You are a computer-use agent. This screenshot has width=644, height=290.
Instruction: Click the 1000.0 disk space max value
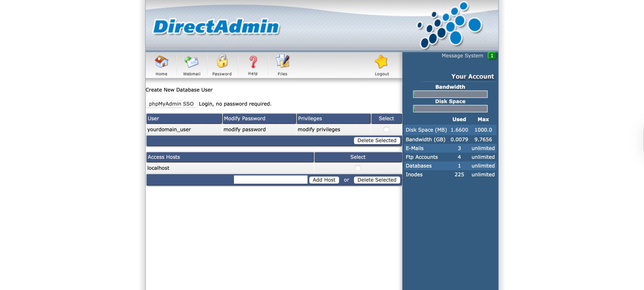483,130
